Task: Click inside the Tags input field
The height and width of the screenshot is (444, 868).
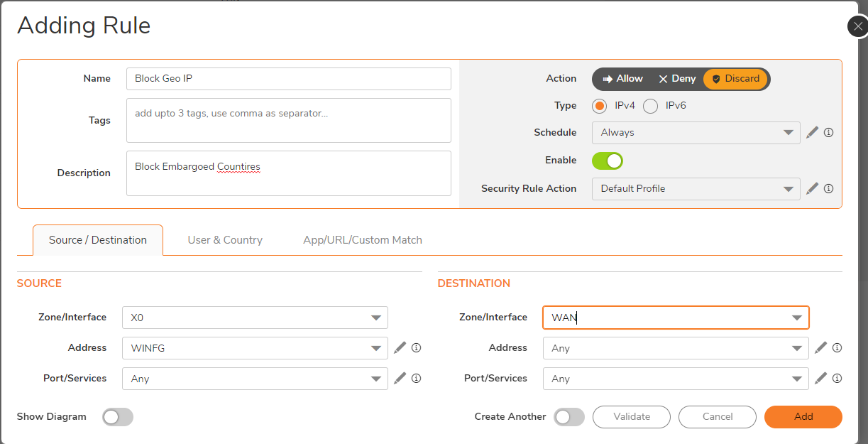Action: tap(288, 120)
